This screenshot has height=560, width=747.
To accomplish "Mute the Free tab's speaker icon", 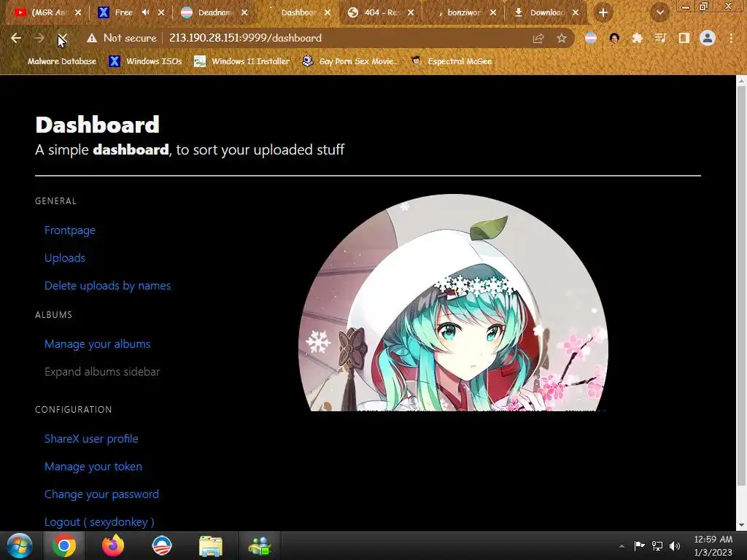I will pos(146,12).
